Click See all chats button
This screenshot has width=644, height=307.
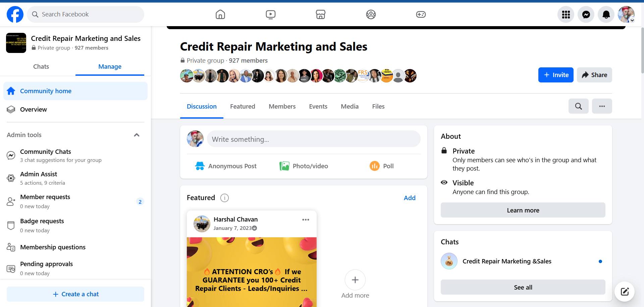[523, 287]
